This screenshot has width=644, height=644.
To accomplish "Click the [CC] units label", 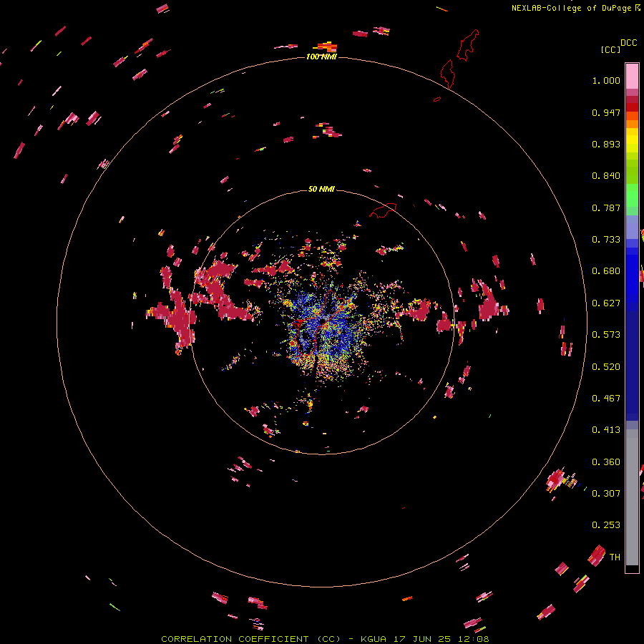I will click(611, 49).
